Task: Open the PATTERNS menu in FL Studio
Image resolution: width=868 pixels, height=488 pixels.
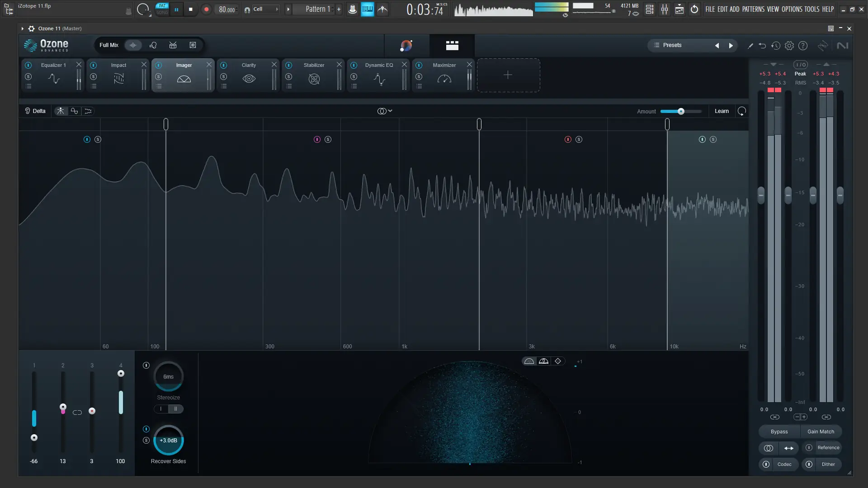Action: tap(753, 9)
